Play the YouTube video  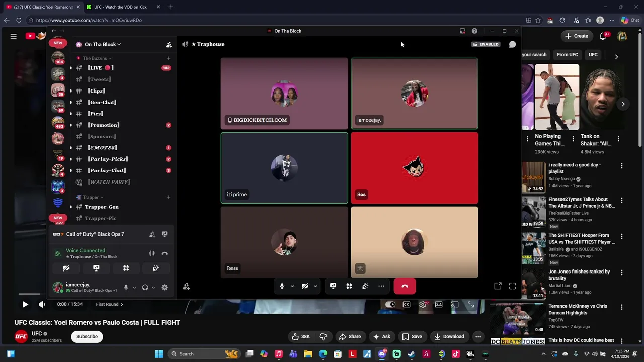click(x=25, y=304)
